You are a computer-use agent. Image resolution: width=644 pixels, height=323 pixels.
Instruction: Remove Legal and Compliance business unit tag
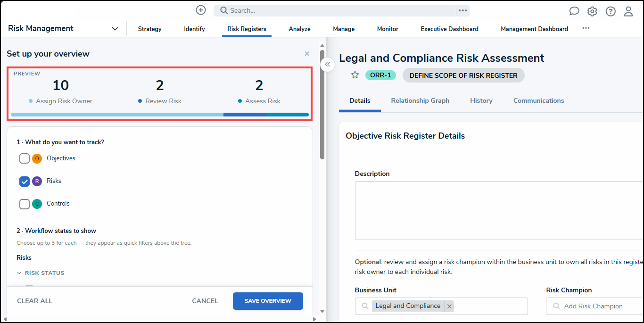coord(449,306)
